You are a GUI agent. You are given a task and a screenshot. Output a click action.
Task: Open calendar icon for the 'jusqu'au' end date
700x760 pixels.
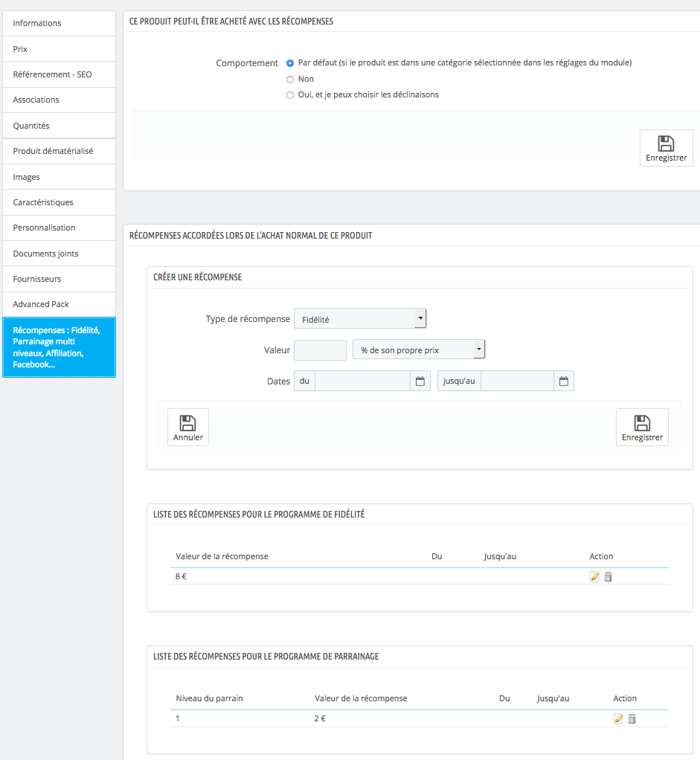point(564,381)
